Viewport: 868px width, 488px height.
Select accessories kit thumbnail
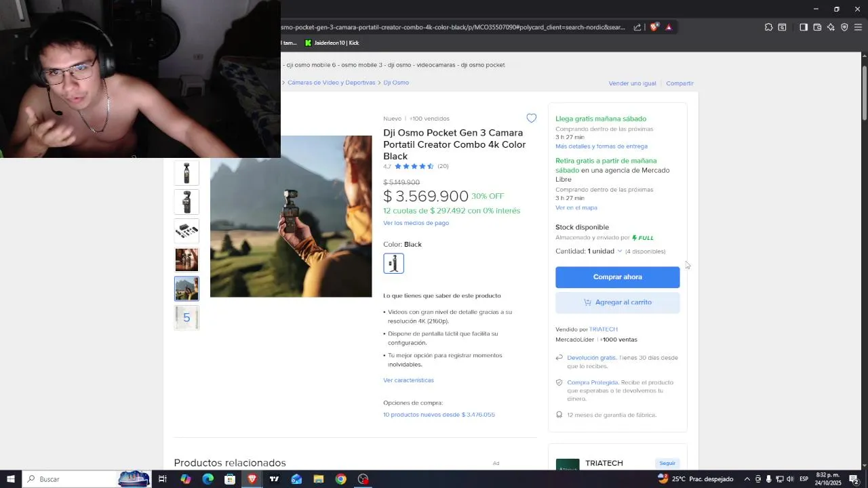pyautogui.click(x=186, y=231)
